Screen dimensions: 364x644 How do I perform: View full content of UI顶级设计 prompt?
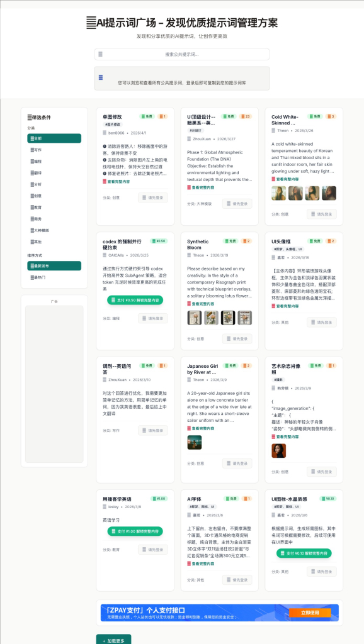coord(200,187)
